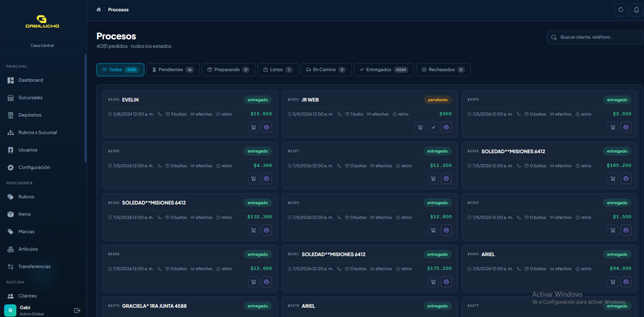This screenshot has height=317, width=644.
Task: Click Gabi user avatar
Action: (10, 310)
